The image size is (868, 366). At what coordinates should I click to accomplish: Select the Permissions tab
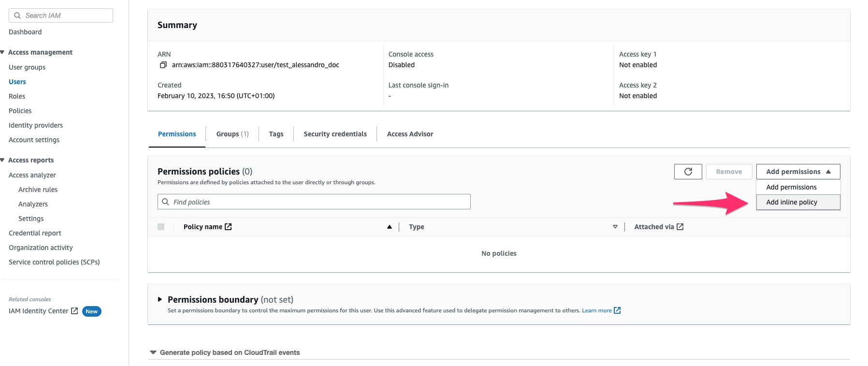(x=177, y=134)
